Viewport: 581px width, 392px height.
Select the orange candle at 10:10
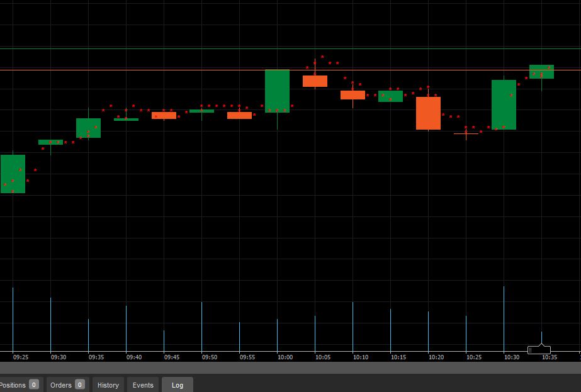353,95
